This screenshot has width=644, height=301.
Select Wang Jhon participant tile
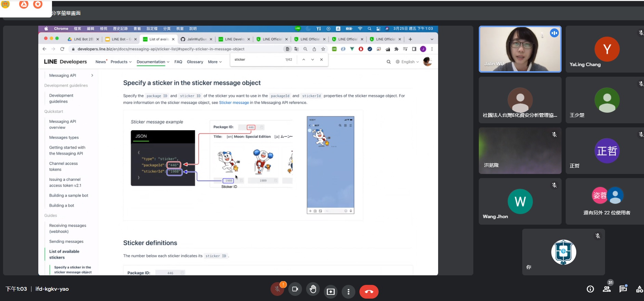tap(520, 201)
